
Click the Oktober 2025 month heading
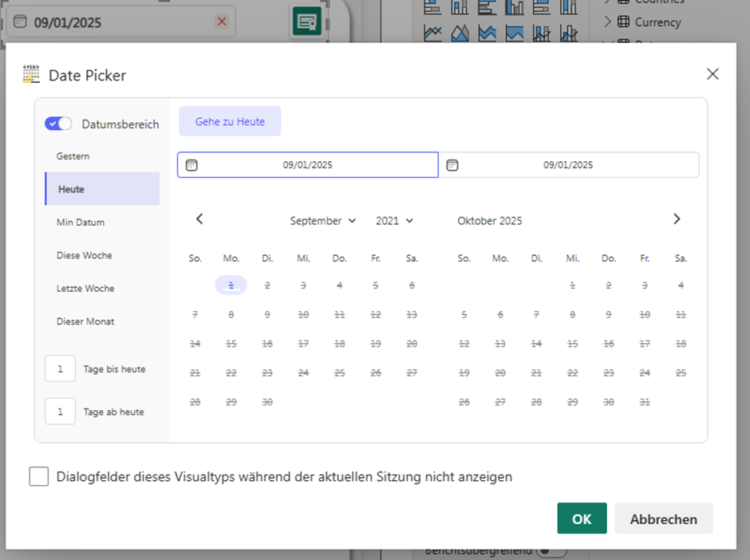click(489, 221)
